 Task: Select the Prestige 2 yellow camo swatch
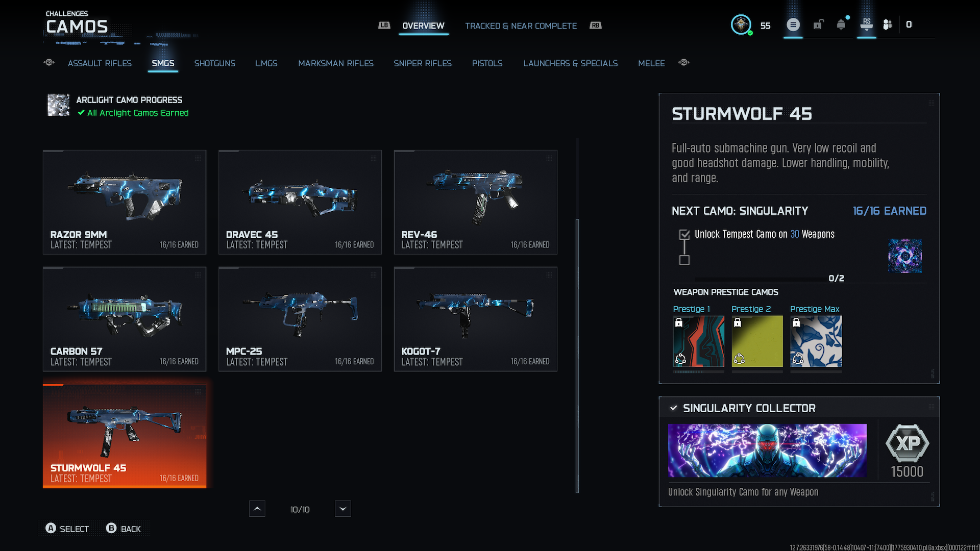pos(757,341)
